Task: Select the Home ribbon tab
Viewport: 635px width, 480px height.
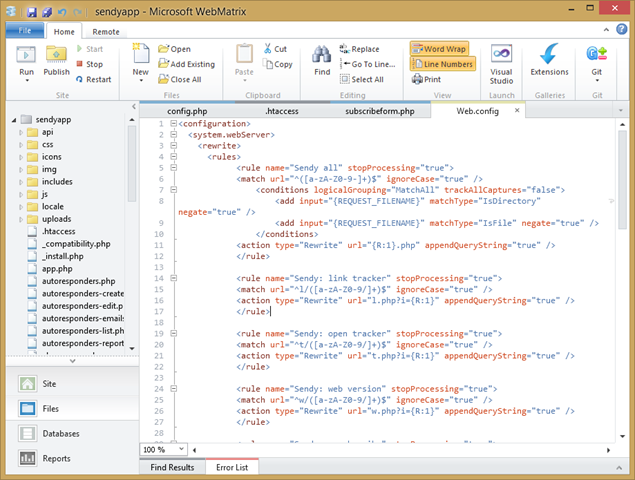Action: (x=64, y=32)
